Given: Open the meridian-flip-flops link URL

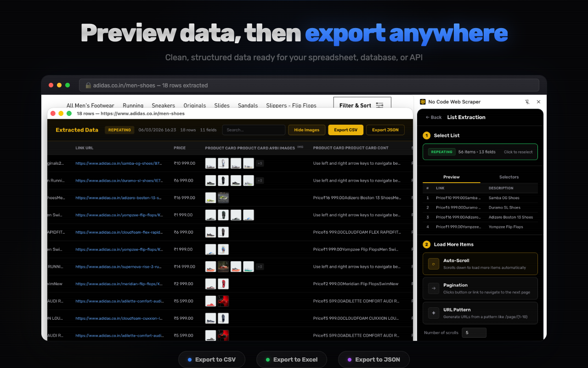Looking at the screenshot, I should (x=119, y=284).
